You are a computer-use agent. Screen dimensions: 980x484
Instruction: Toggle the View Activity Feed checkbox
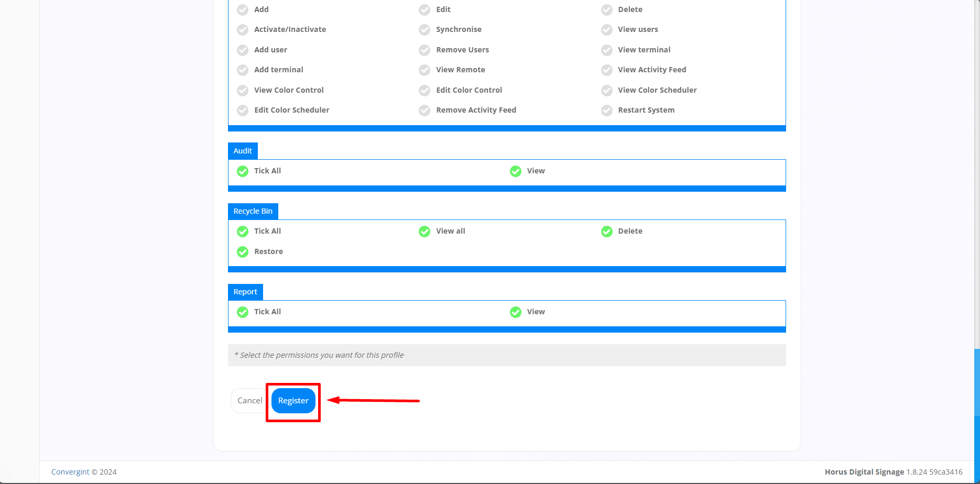[x=607, y=70]
